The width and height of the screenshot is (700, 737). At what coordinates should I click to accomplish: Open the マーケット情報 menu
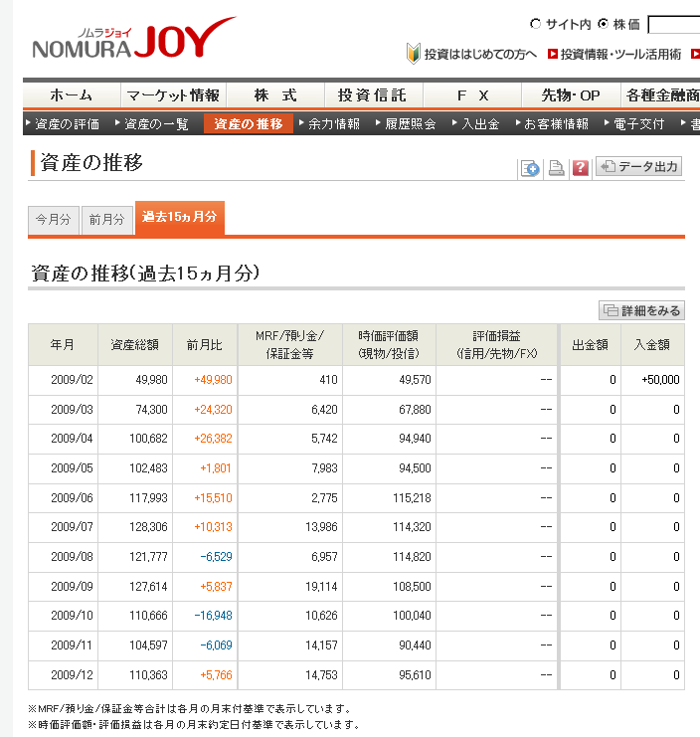coord(173,95)
